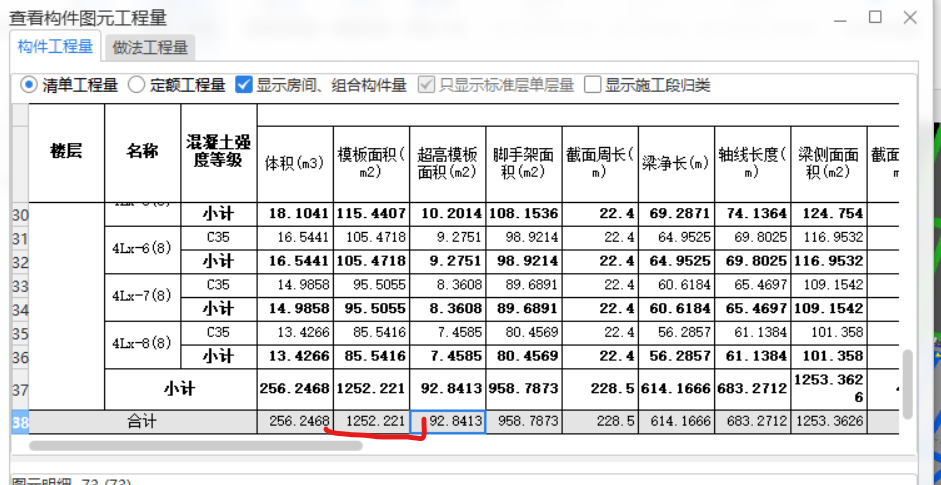Click the 轴线长度(m) column header
The width and height of the screenshot is (941, 485).
tap(753, 164)
